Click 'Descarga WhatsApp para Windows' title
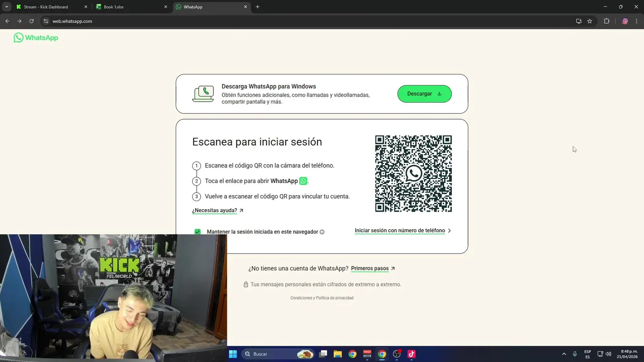 point(269,86)
